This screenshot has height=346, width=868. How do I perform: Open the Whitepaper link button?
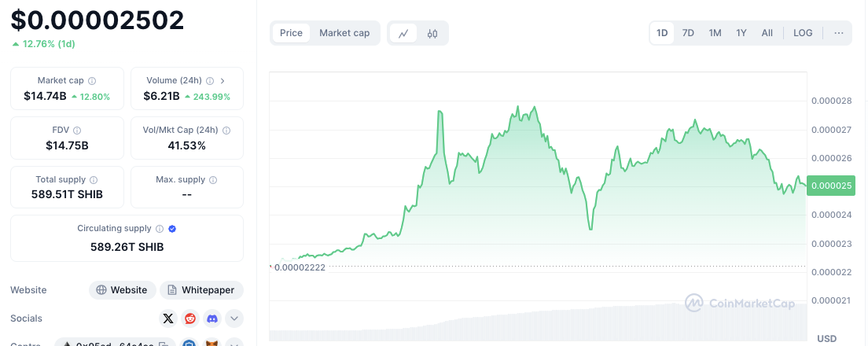tap(201, 290)
